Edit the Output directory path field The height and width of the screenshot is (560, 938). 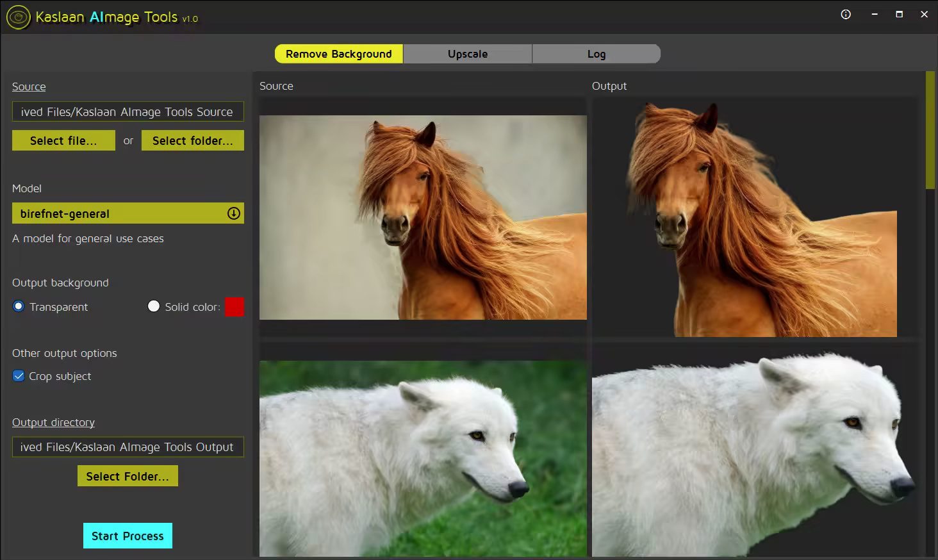click(x=128, y=447)
